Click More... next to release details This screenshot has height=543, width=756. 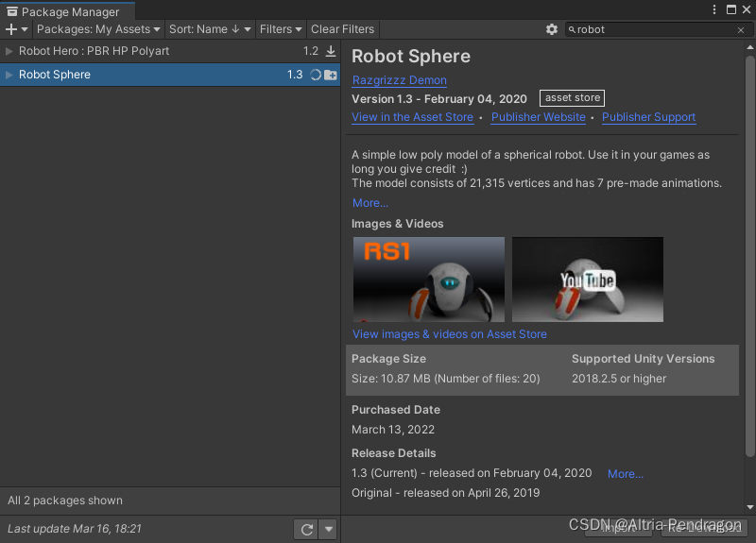click(626, 474)
